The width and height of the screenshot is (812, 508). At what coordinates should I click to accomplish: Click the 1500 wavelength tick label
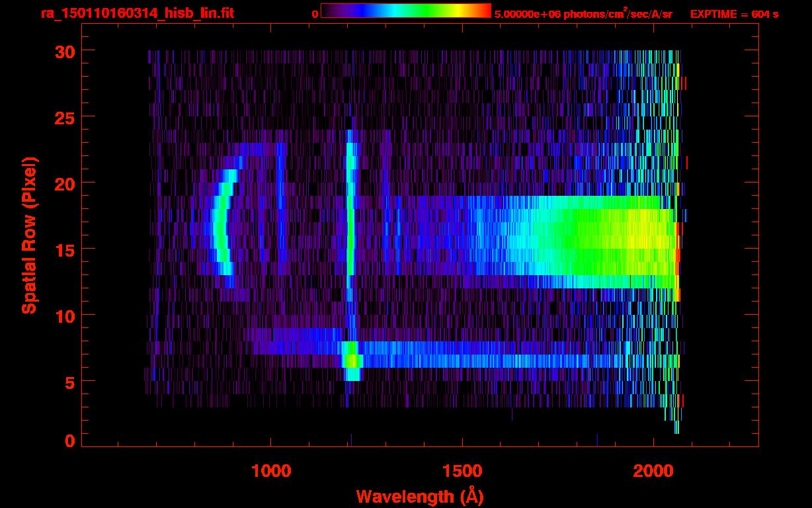(462, 471)
